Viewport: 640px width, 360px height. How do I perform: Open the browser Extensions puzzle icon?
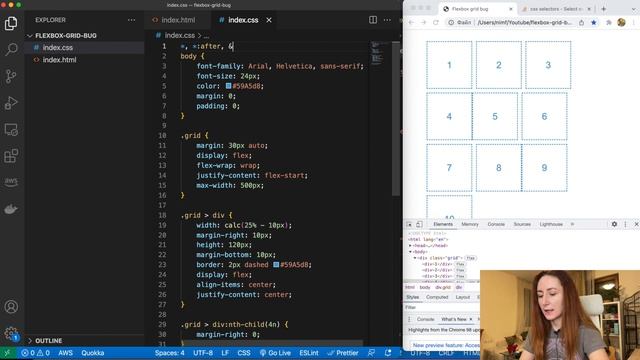[609, 22]
